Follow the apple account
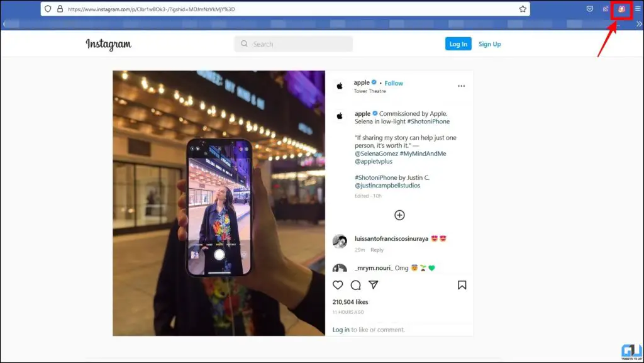Image resolution: width=644 pixels, height=363 pixels. (394, 83)
